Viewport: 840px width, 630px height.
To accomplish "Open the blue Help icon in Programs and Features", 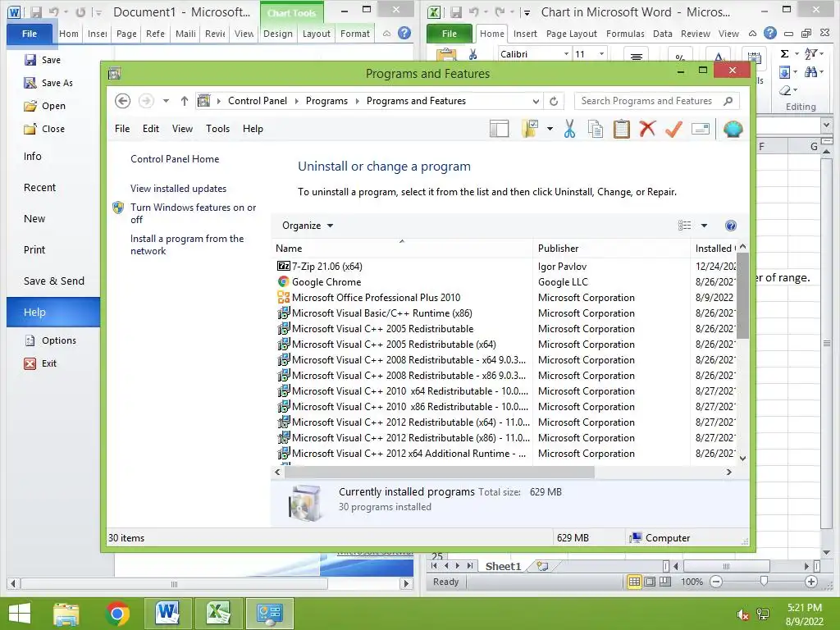I will tap(730, 226).
